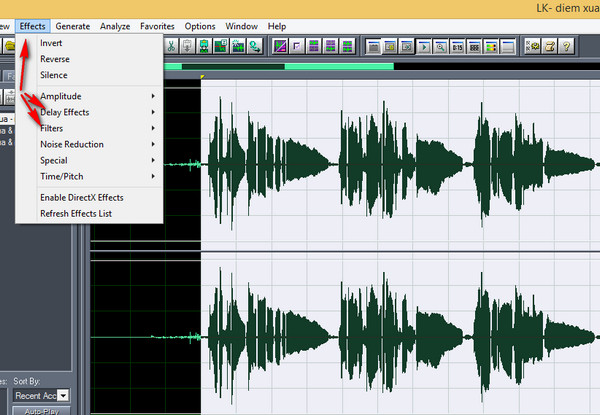Expand the Special submenu
The width and height of the screenshot is (600, 415).
click(89, 160)
